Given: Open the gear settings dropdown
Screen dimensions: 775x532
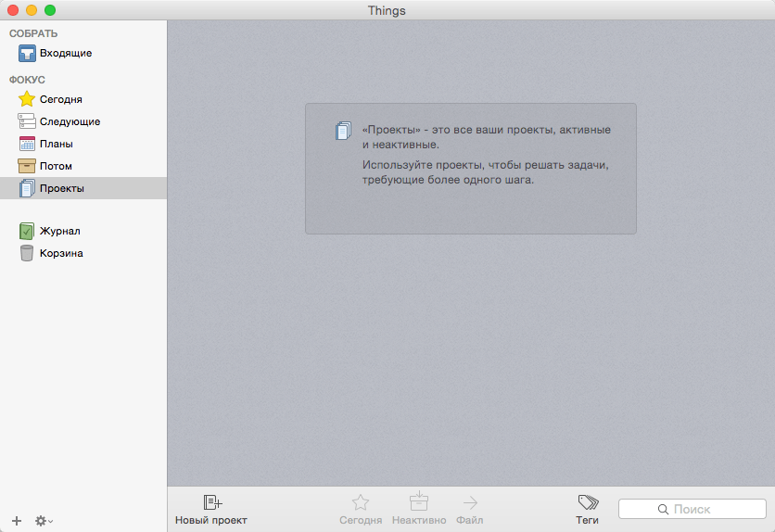Looking at the screenshot, I should (x=44, y=521).
